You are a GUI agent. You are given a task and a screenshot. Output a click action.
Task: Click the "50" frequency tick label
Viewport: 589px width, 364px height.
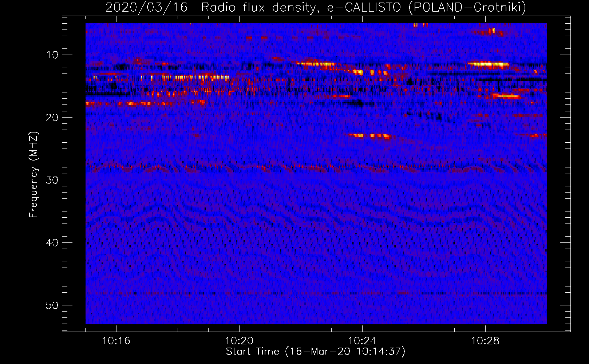tap(52, 305)
